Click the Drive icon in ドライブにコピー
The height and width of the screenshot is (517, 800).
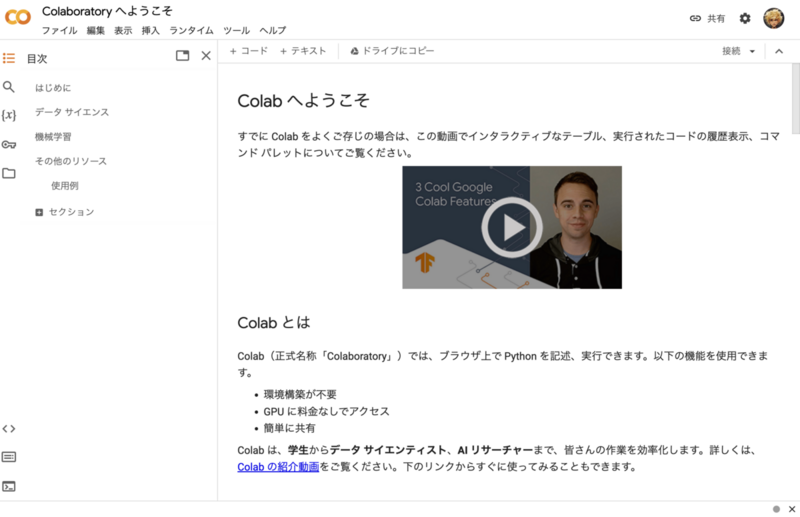(354, 51)
